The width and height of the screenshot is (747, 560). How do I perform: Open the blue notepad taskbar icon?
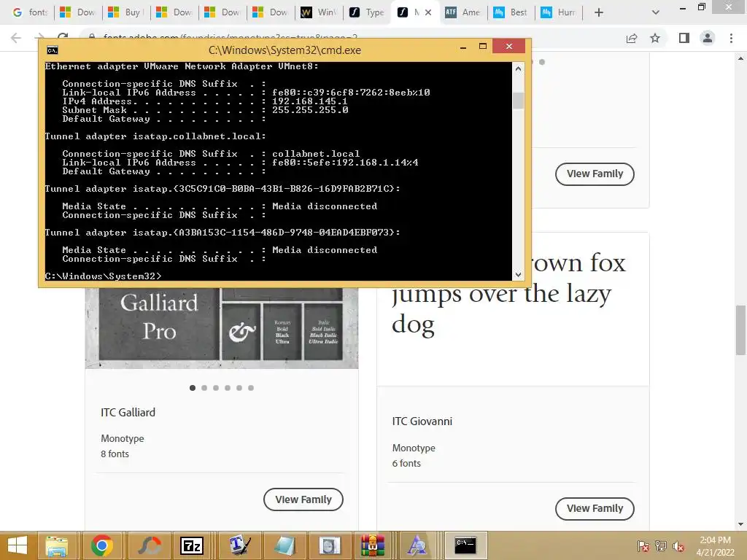pyautogui.click(x=285, y=545)
